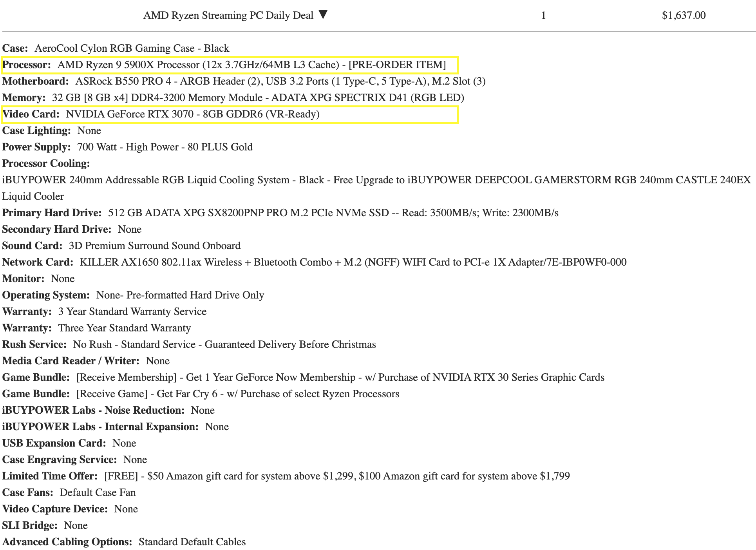This screenshot has width=756, height=550.
Task: Click the Network Card KILLER AX1650 line
Action: pyautogui.click(x=314, y=262)
